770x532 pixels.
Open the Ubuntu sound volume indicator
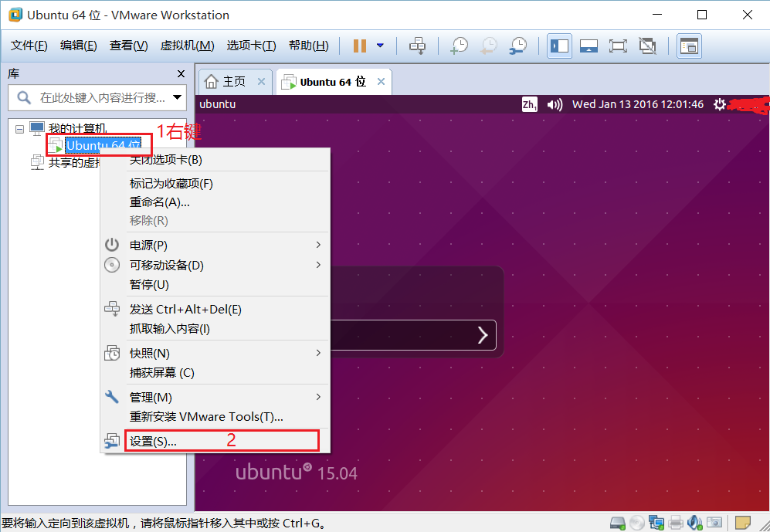555,104
